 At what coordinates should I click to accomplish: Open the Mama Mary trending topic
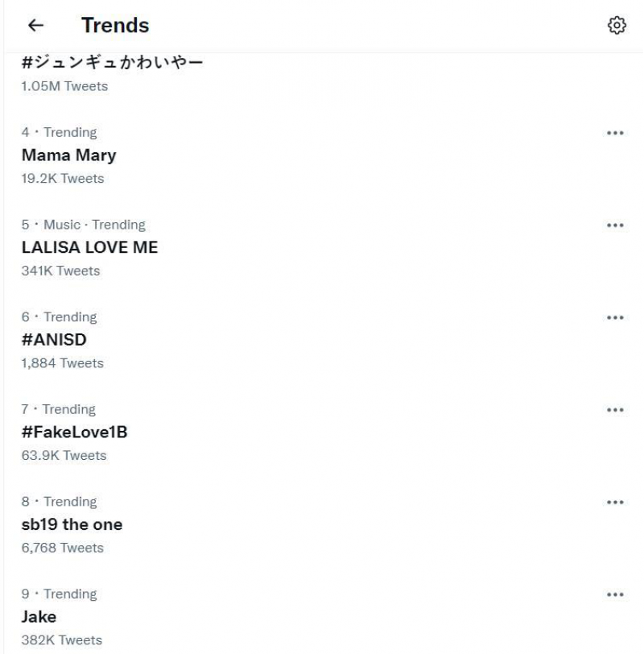68,155
